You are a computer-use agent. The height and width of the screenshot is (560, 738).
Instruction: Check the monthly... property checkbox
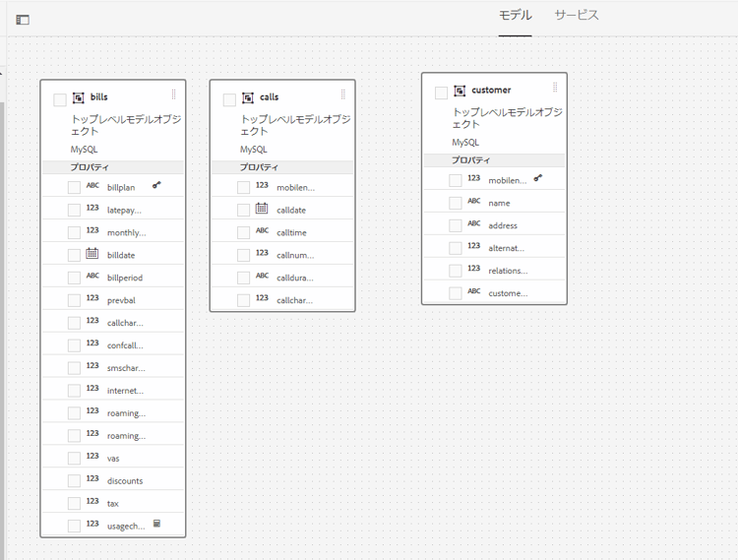[74, 232]
